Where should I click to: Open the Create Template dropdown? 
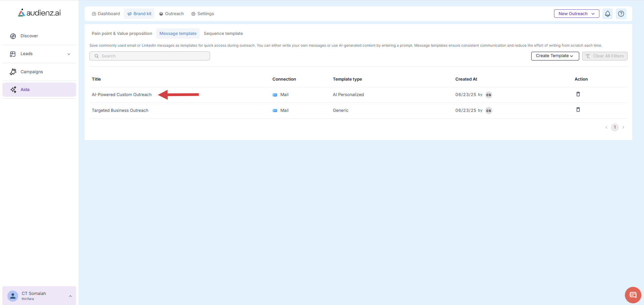point(555,56)
